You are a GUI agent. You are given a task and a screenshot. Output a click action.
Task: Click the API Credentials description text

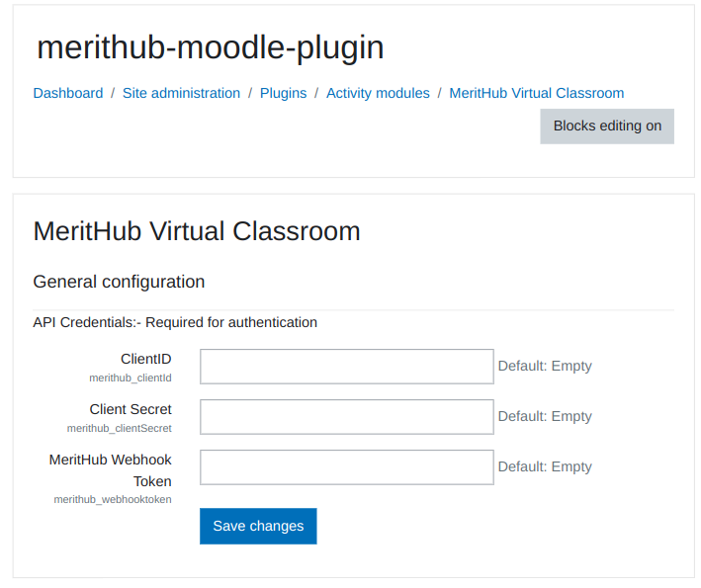(175, 322)
